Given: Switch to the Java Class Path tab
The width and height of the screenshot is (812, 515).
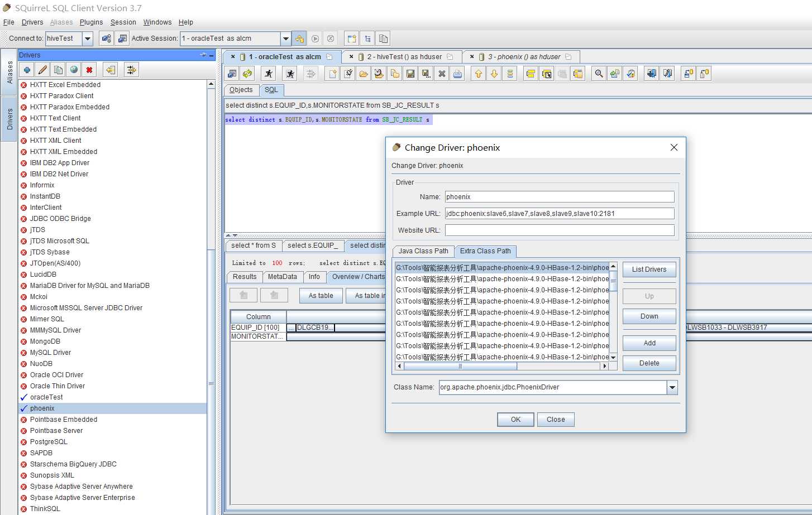Looking at the screenshot, I should point(423,251).
